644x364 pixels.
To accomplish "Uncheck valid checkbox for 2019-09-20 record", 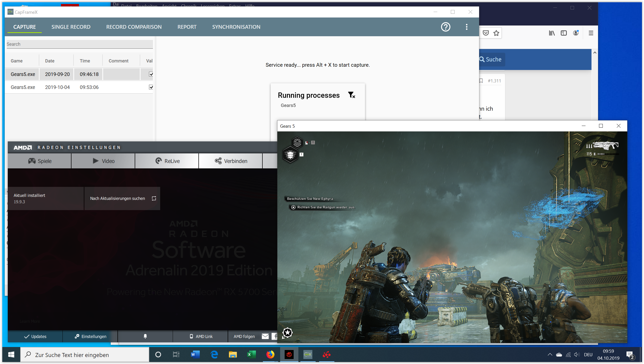I will (151, 74).
